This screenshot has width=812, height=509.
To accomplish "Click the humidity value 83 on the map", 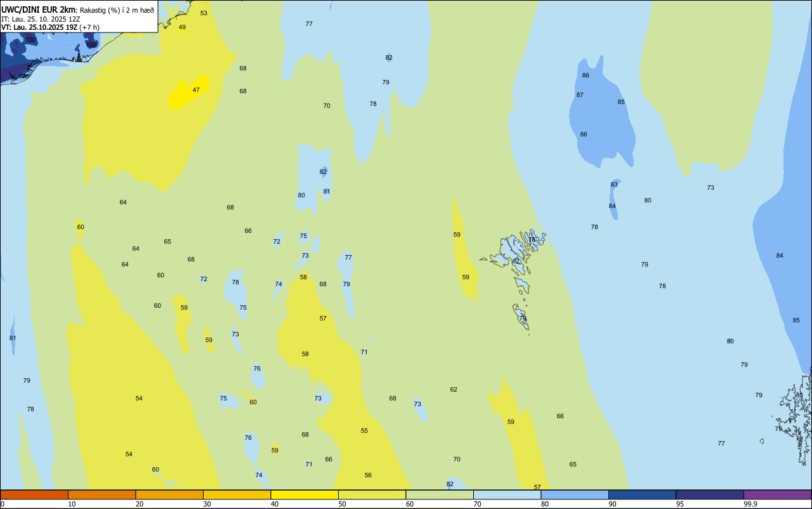I will (x=614, y=185).
